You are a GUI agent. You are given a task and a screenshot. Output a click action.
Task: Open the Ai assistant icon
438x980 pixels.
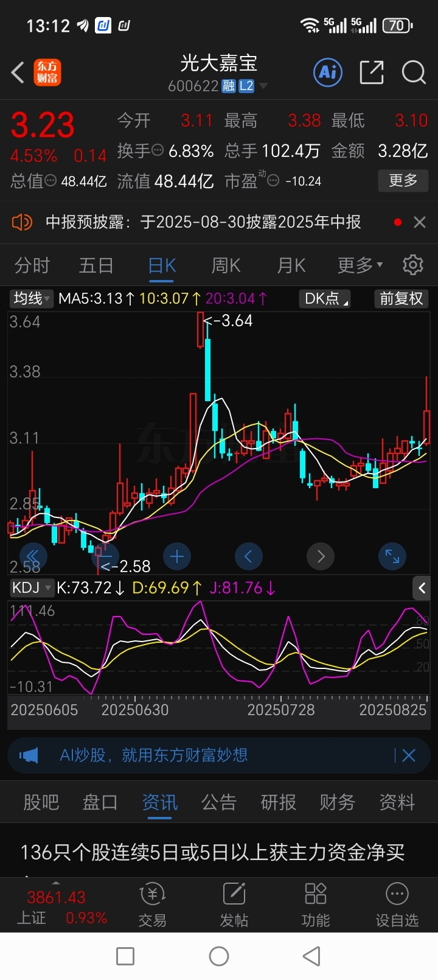click(x=328, y=73)
